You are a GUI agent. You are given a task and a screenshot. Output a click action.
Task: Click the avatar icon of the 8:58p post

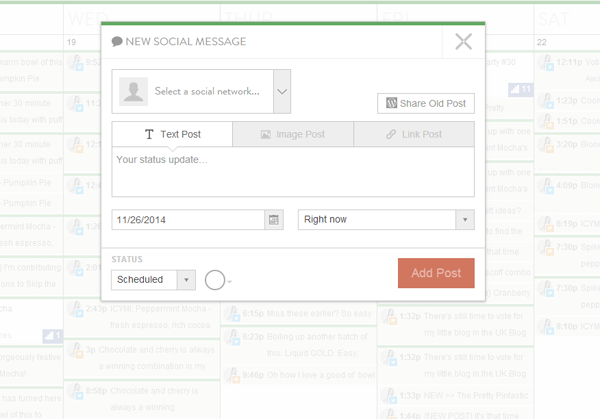76,392
